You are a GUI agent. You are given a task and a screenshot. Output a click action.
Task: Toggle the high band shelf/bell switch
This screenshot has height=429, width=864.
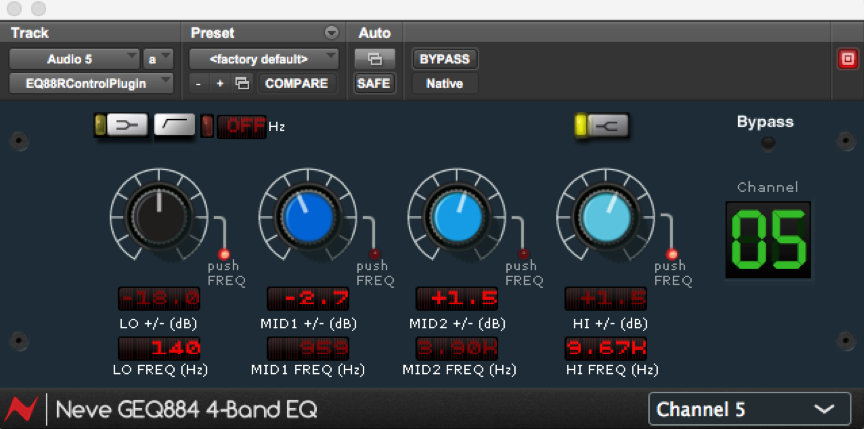coord(601,125)
